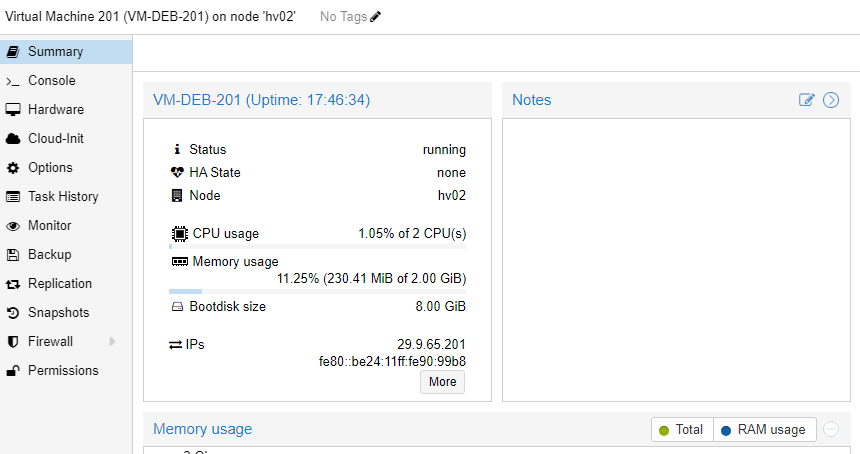Select Snapshots in the sidebar

point(58,313)
